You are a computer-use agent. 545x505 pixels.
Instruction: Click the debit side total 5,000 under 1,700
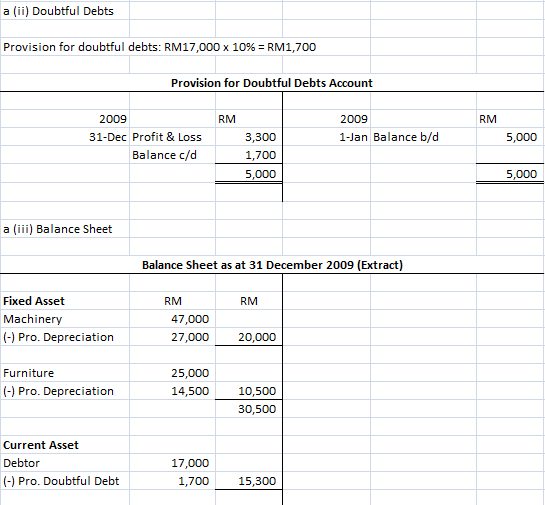click(249, 173)
